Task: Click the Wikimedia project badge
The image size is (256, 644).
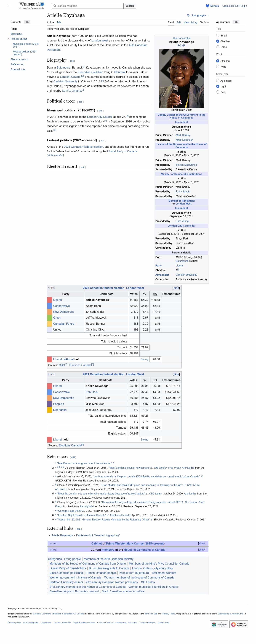Action: point(219,624)
